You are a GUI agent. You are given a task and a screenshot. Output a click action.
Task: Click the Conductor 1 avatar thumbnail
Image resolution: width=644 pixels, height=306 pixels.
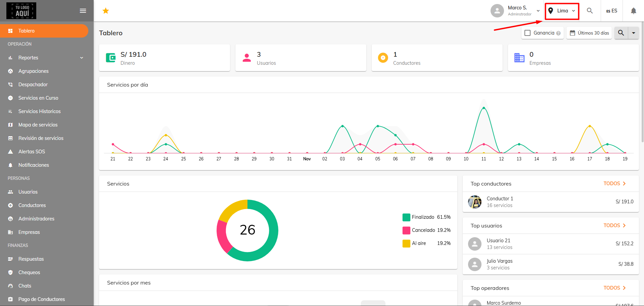pyautogui.click(x=475, y=202)
